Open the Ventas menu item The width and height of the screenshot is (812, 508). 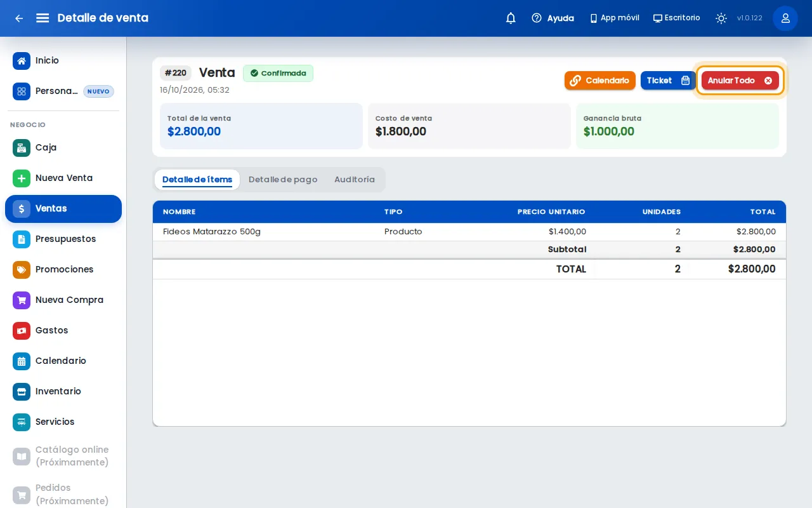coord(63,209)
